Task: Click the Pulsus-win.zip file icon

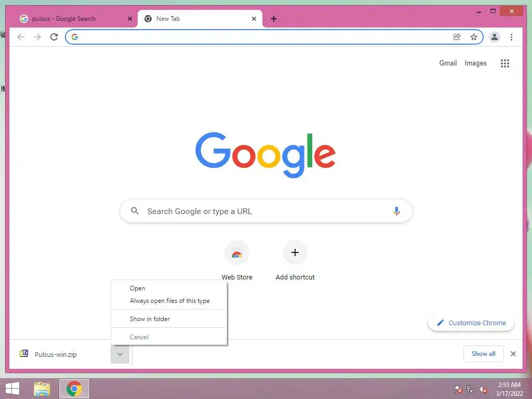Action: 24,354
